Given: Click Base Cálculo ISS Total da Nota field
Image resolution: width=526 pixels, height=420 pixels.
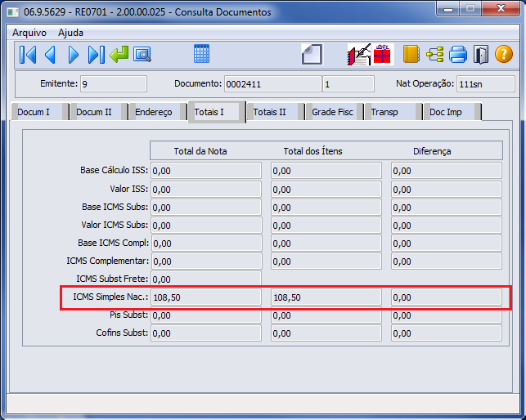Looking at the screenshot, I should (206, 171).
